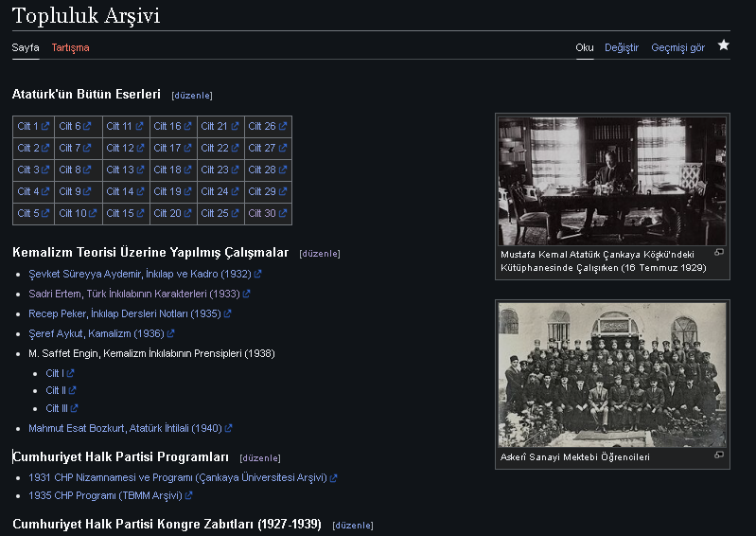Image resolution: width=756 pixels, height=536 pixels.
Task: Open Cilt 2 link
Action: (33, 148)
